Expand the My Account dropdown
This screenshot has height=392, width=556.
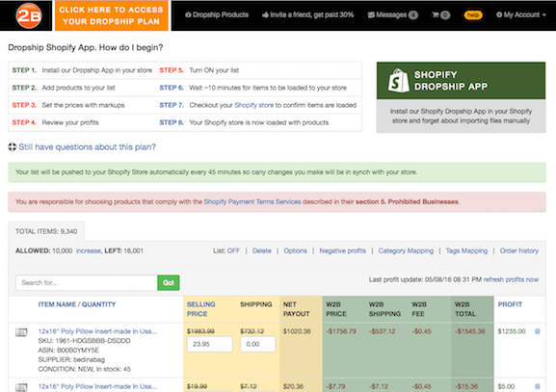click(521, 14)
